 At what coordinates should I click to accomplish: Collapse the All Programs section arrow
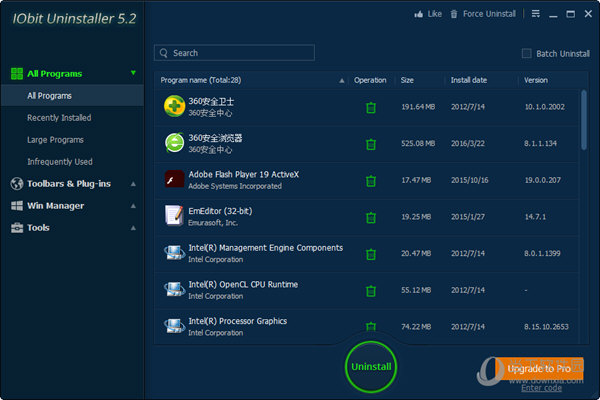[133, 73]
